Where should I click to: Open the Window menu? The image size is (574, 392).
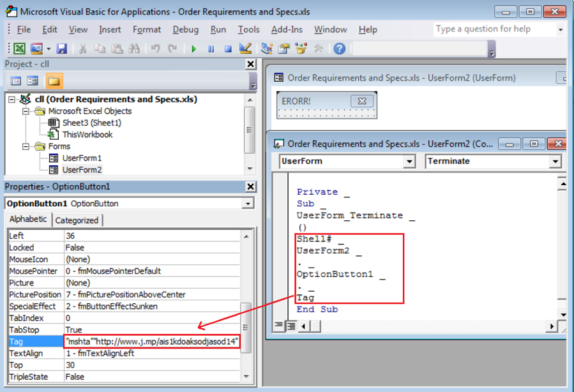[330, 29]
